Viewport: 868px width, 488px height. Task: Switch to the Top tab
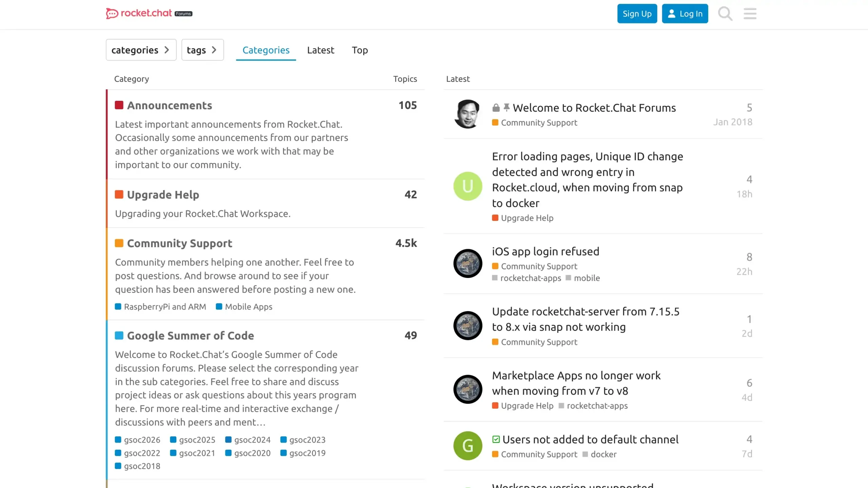[x=360, y=50]
